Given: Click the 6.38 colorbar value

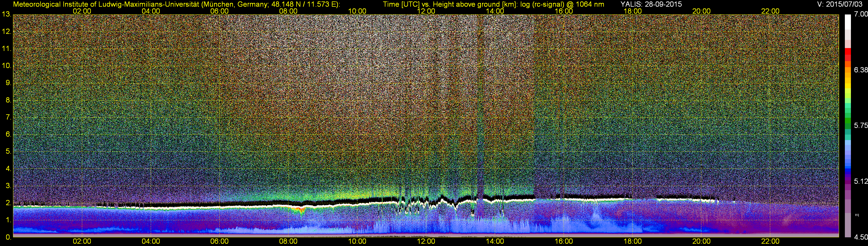Looking at the screenshot, I should pos(861,70).
